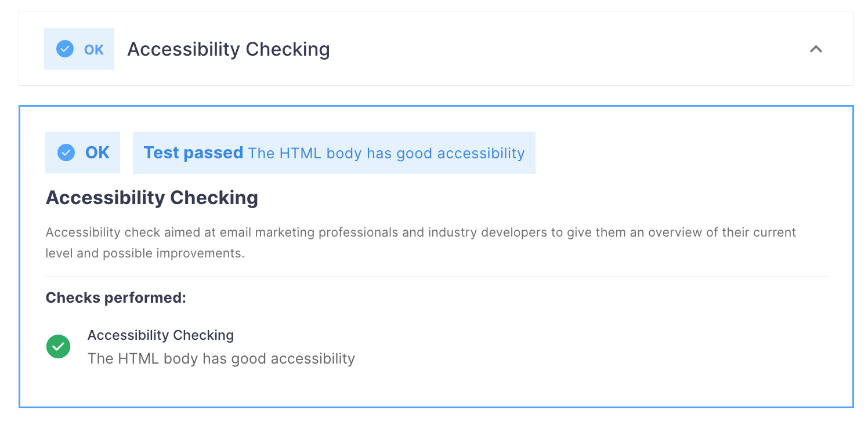Click the green checkmark icon for the check
The height and width of the screenshot is (421, 868).
tap(58, 347)
